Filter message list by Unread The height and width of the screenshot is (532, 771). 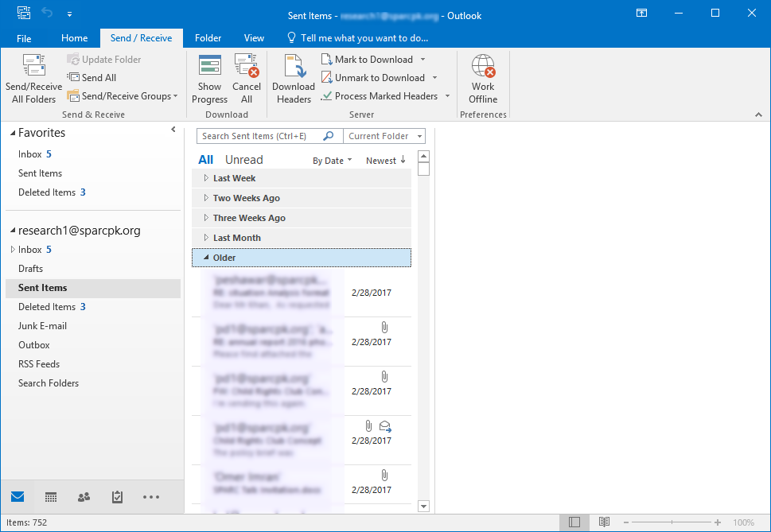point(243,160)
